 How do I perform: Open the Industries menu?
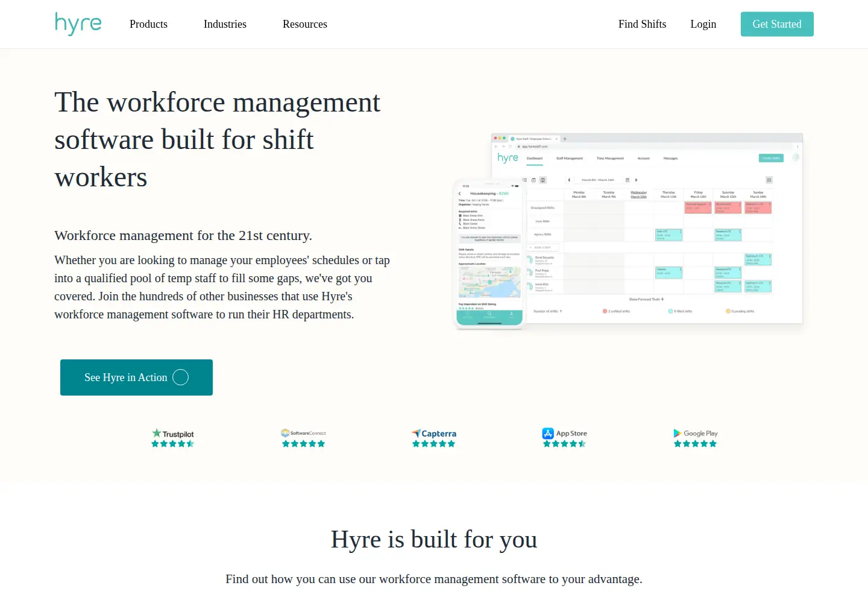[x=225, y=24]
